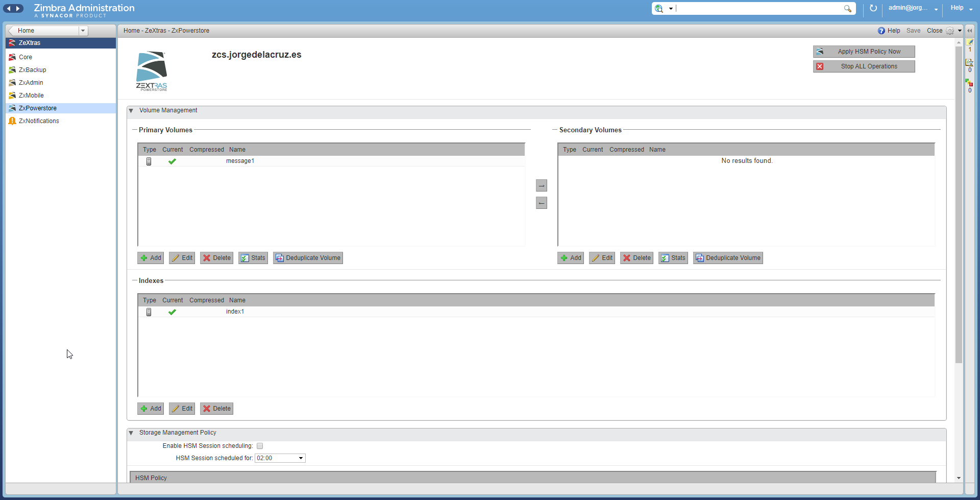Focus the top search input field
Screen dimensions: 980x500
(758, 8)
